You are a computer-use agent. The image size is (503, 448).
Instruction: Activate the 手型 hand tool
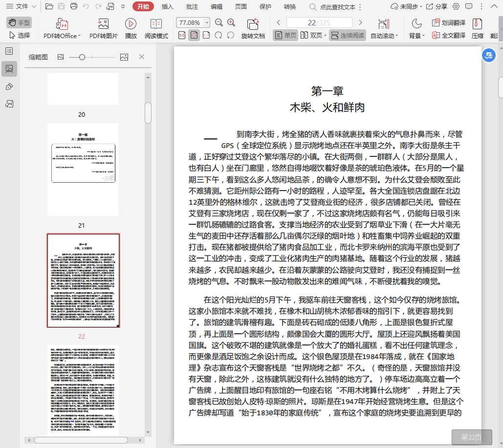(19, 22)
